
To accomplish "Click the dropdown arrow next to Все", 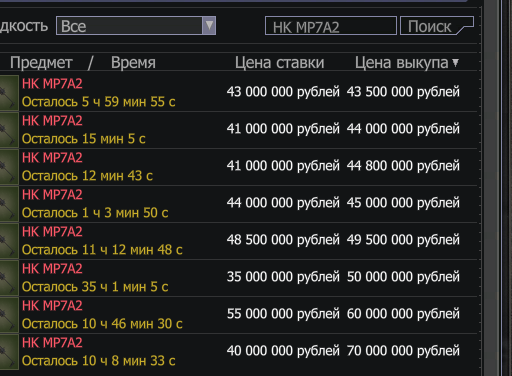I will (209, 26).
